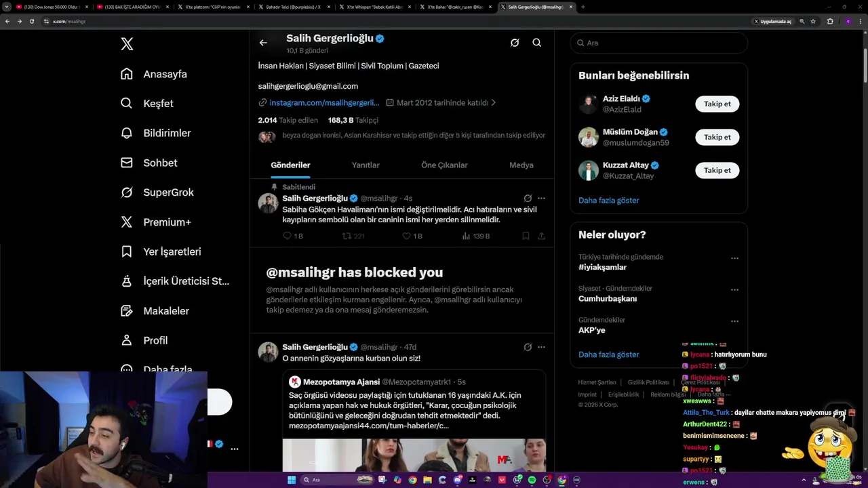The image size is (868, 488).
Task: Open Spotify from the taskbar
Action: 532,480
